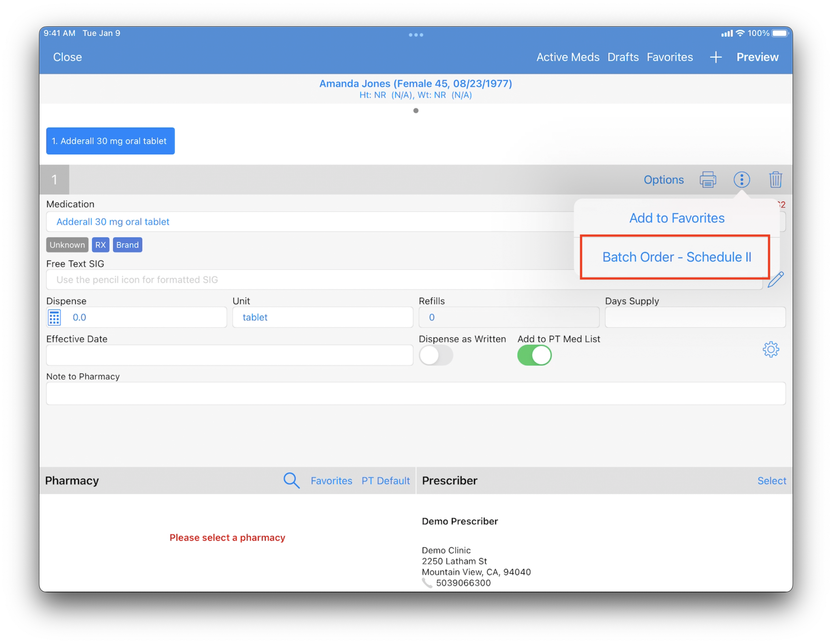Click the Preview button
Screen dimensions: 832x644
coord(757,56)
